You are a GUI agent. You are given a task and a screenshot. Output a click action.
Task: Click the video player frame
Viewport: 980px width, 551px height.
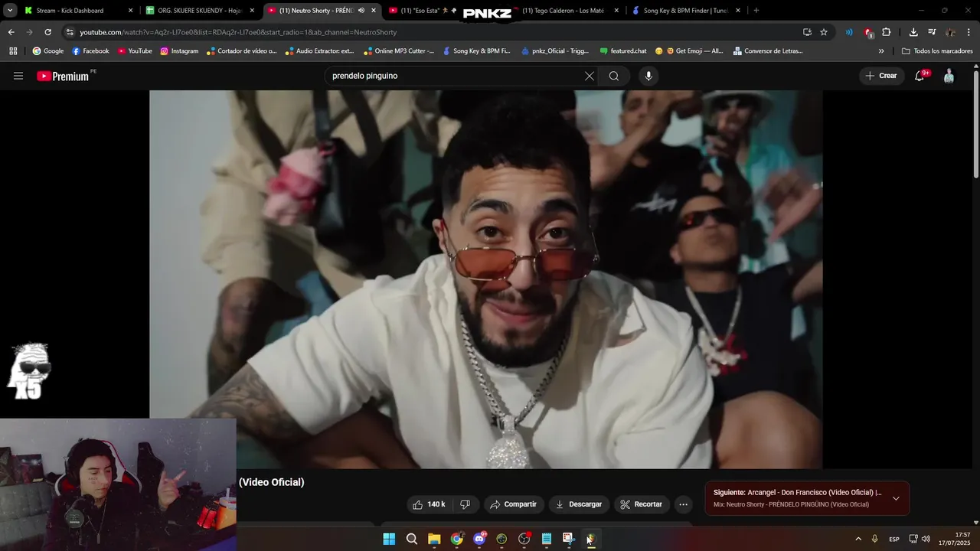[x=486, y=279]
